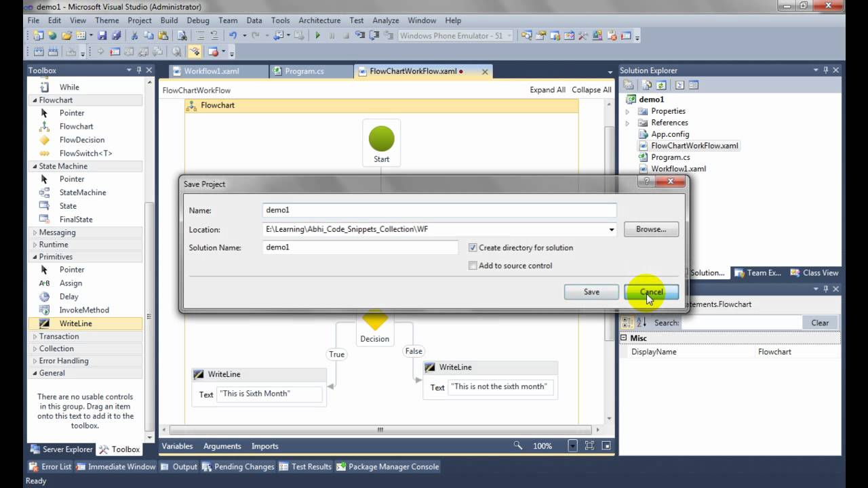Click the Paste clipboard toolbar icon
Screen dimensions: 868x488
[163, 35]
